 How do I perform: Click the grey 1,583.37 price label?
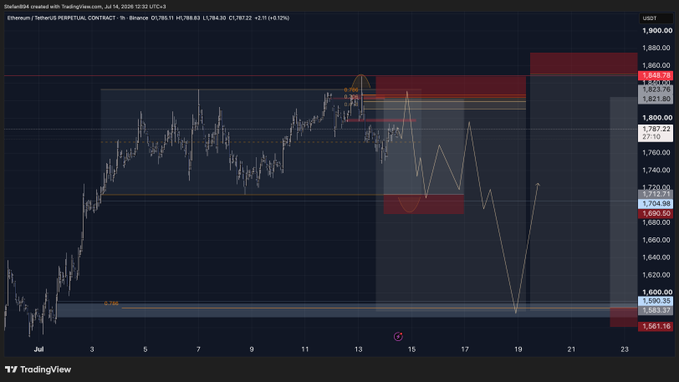656,310
